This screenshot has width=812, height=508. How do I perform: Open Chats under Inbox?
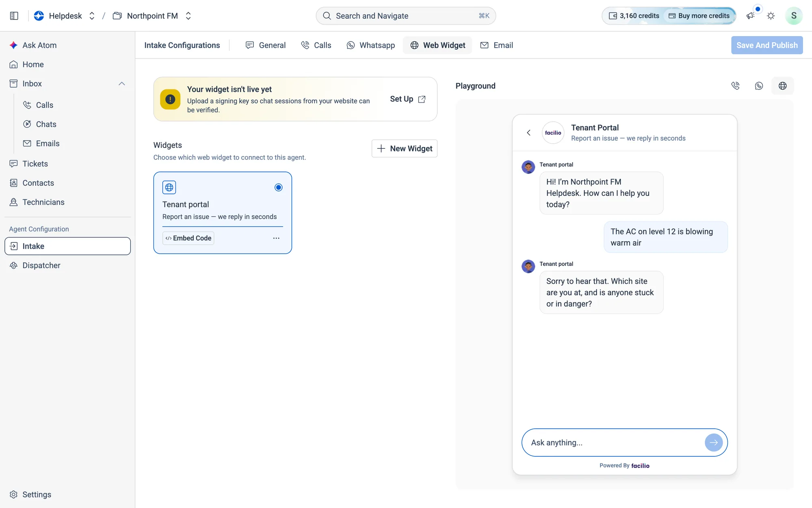click(75, 124)
